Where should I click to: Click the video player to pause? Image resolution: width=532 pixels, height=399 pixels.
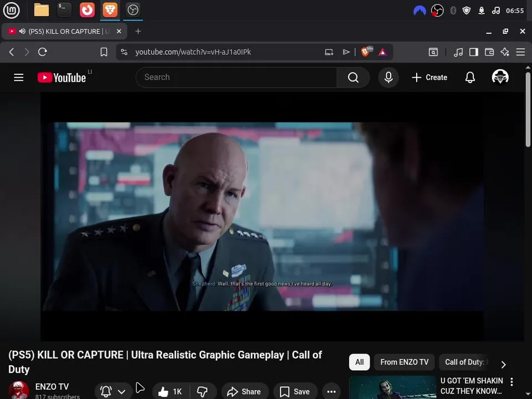pos(263,217)
